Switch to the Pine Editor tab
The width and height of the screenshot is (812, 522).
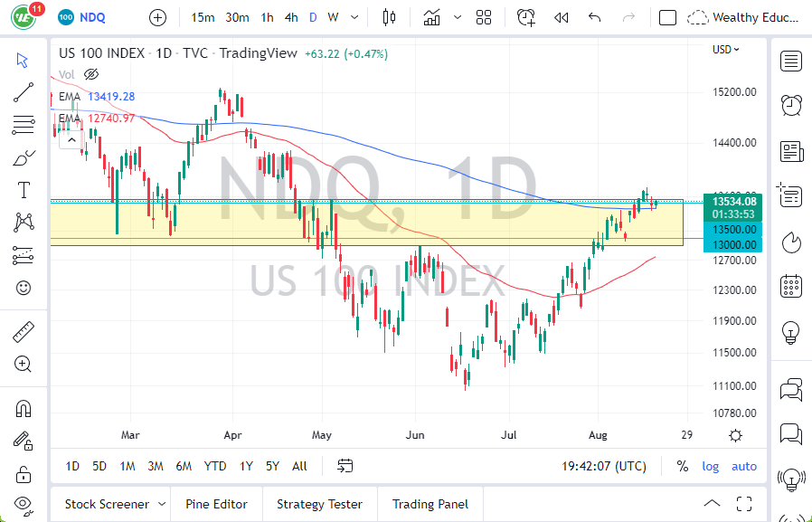click(x=216, y=504)
